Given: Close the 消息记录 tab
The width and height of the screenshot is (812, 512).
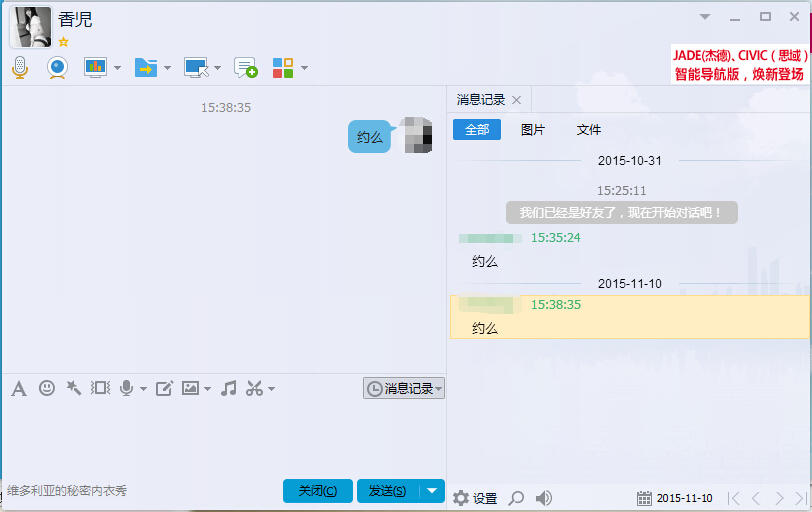Looking at the screenshot, I should [516, 100].
